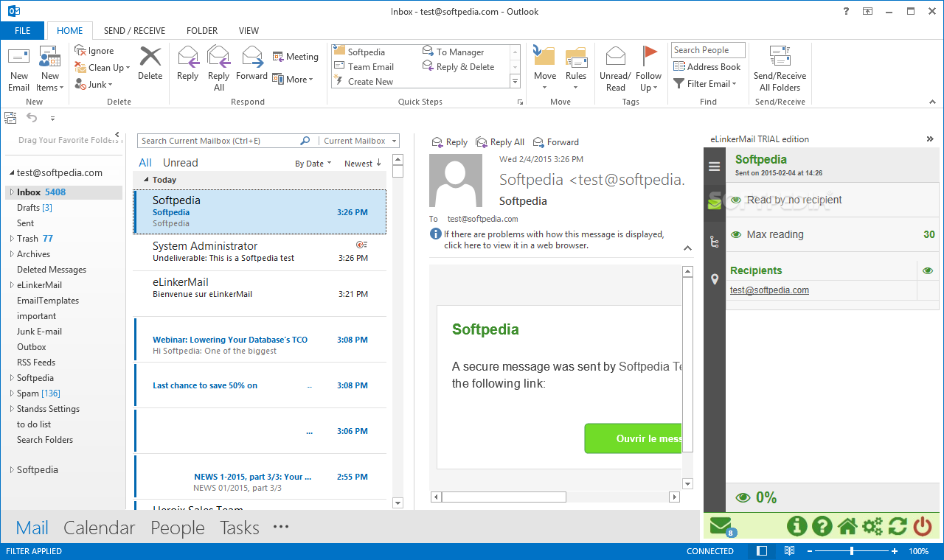The image size is (944, 560).
Task: Click the eLinkerMail info icon
Action: click(x=797, y=526)
